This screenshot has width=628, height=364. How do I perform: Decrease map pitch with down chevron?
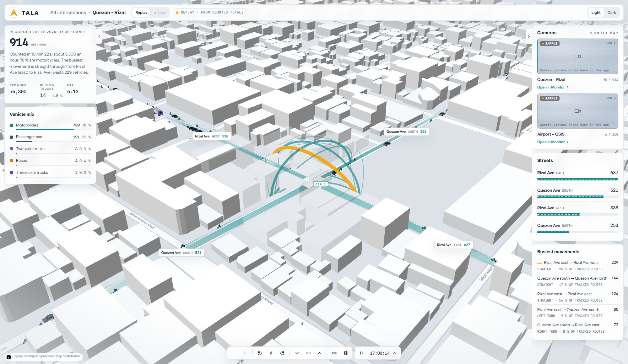pyautogui.click(x=297, y=353)
